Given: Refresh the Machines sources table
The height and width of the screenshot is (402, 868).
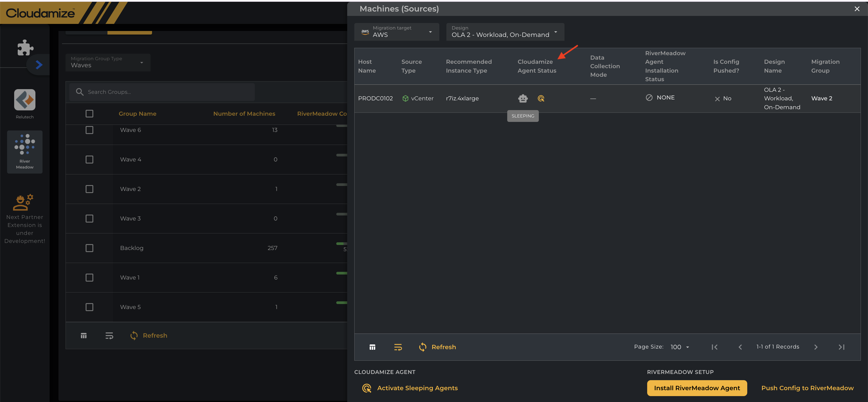Looking at the screenshot, I should point(437,347).
